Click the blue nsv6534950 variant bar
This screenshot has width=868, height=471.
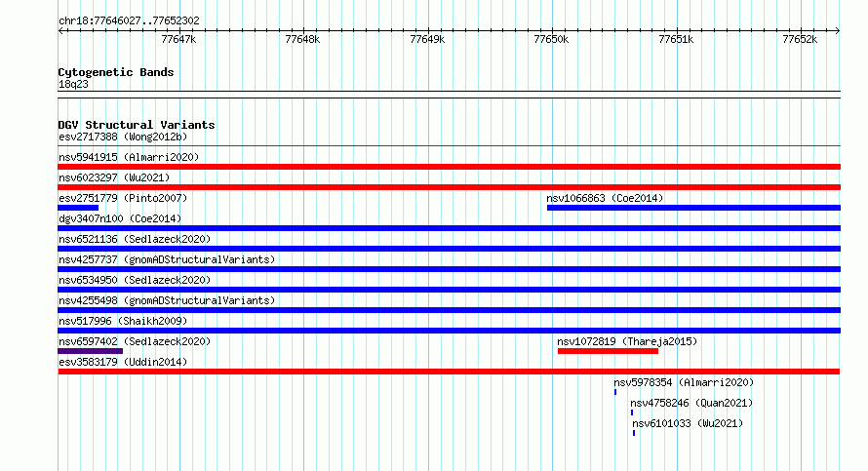[449, 290]
